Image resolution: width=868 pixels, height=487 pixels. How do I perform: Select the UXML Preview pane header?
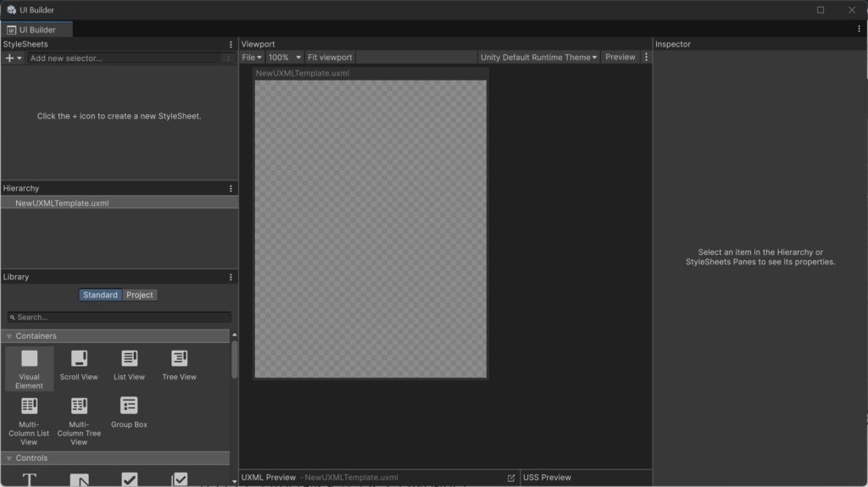(269, 478)
